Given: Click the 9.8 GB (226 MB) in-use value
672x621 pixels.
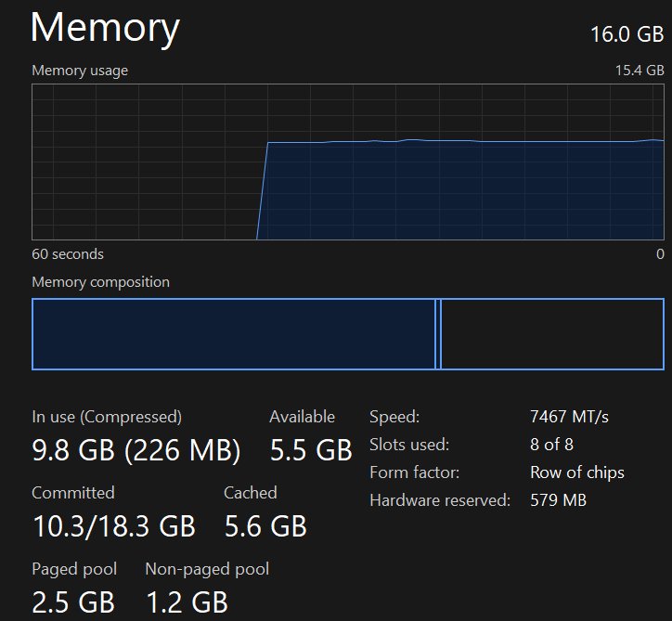Looking at the screenshot, I should (x=136, y=451).
